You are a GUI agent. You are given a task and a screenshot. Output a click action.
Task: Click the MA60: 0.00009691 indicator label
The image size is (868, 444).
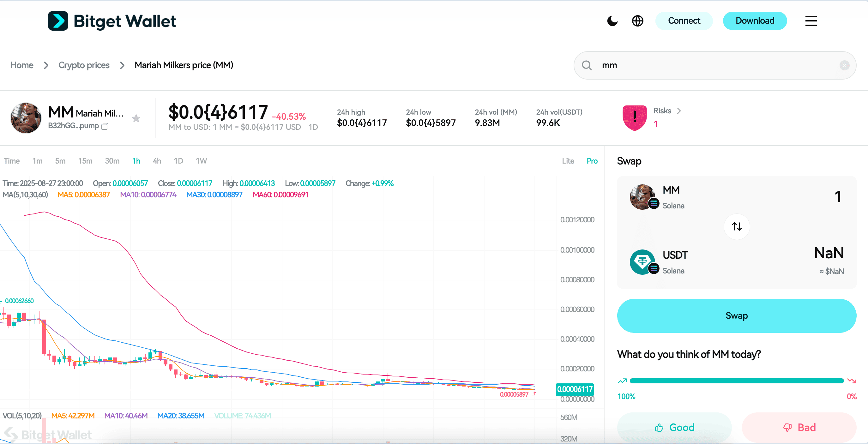280,195
